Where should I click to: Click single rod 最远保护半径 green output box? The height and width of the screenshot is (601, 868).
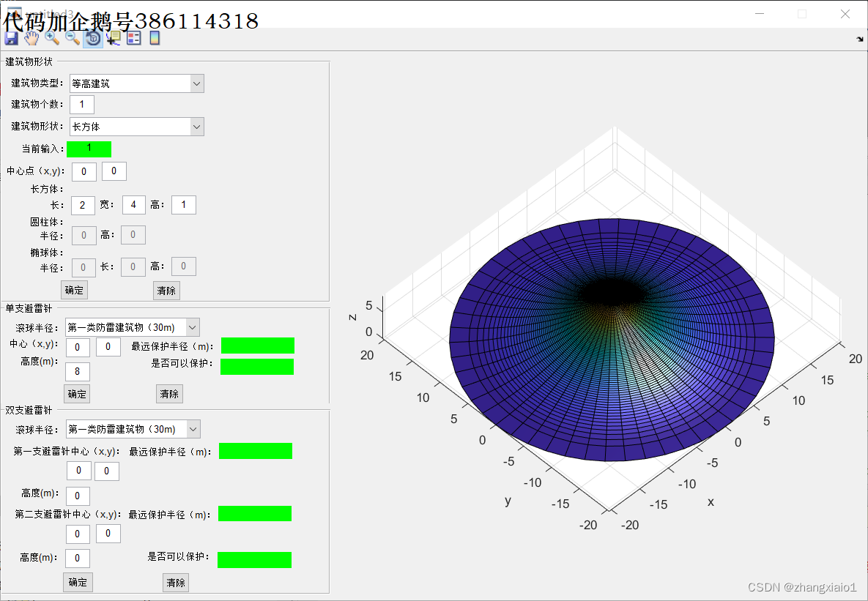258,346
